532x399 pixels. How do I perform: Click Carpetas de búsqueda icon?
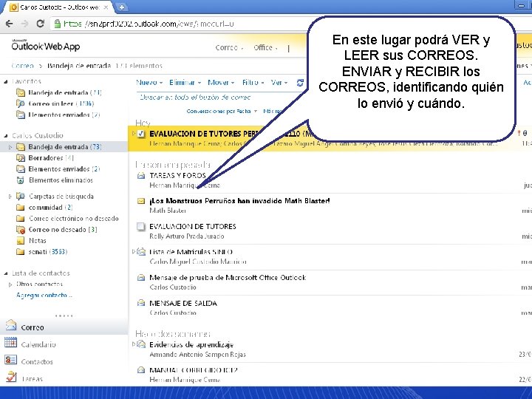coord(21,196)
